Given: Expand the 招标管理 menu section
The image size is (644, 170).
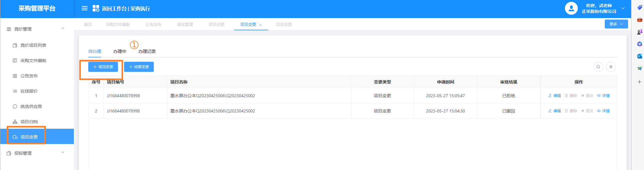Looking at the screenshot, I should [x=63, y=152].
